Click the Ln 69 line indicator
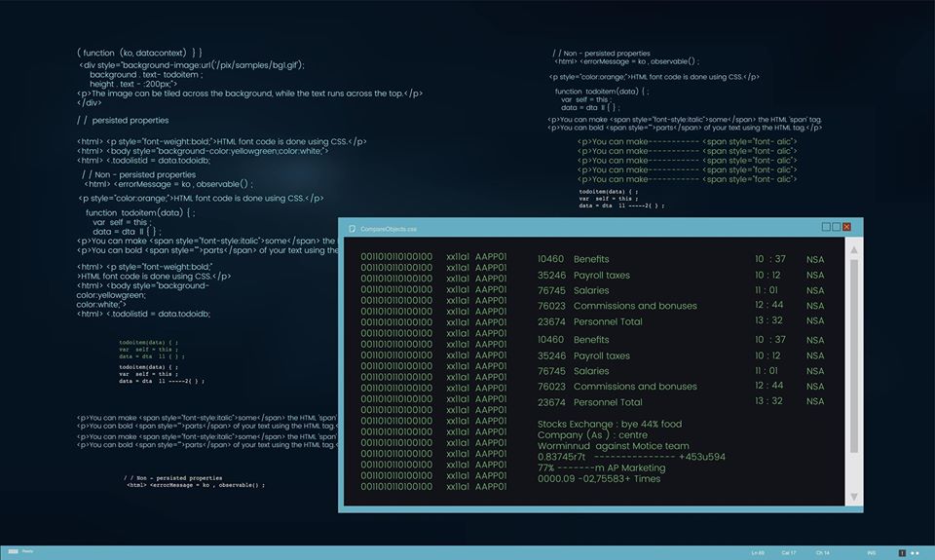Image resolution: width=935 pixels, height=560 pixels. (758, 553)
